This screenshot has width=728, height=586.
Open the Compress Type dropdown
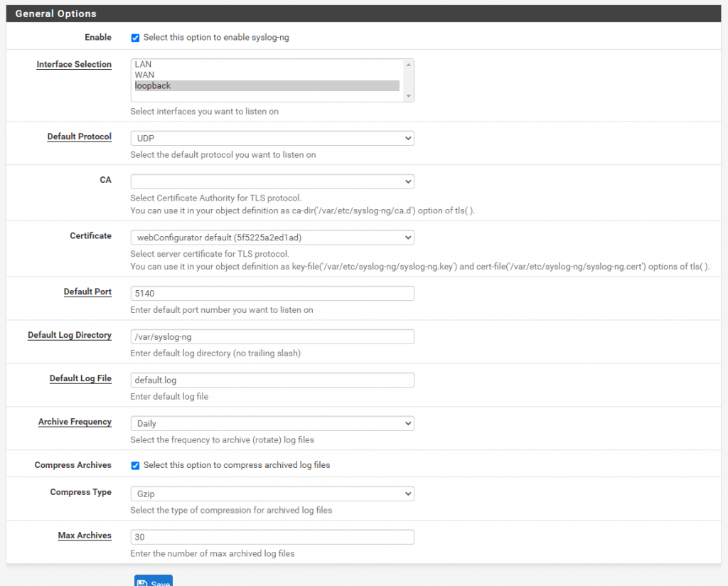click(272, 494)
